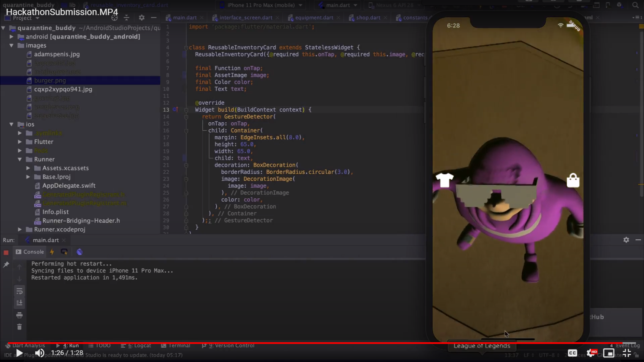Clear the console with the trash icon
This screenshot has height=362, width=644.
pos(19,327)
